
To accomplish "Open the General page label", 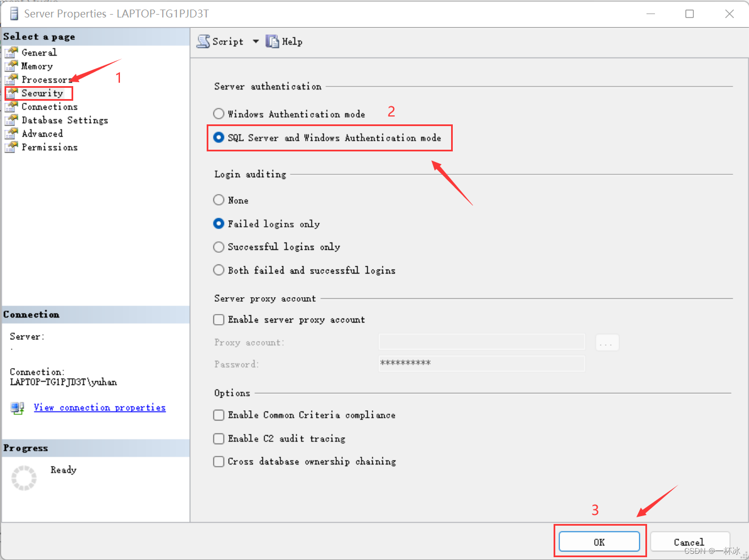I will click(x=39, y=52).
